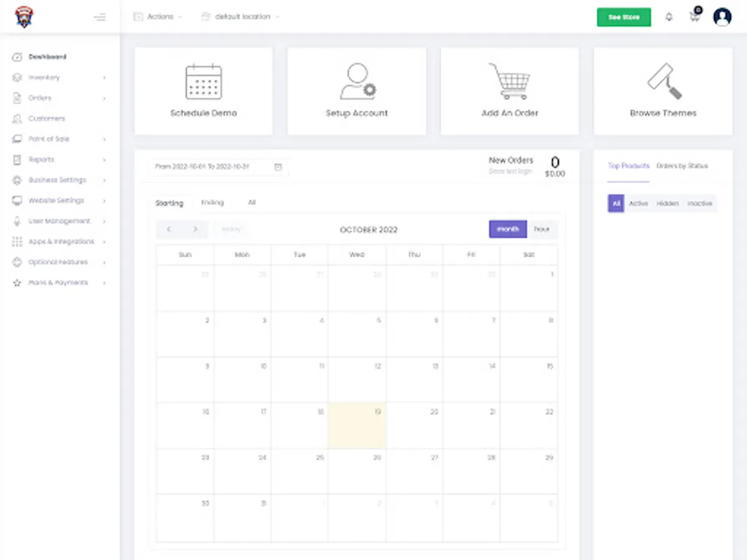Screen dimensions: 747x560
Task: Select the All tab above calendar
Action: click(x=251, y=202)
